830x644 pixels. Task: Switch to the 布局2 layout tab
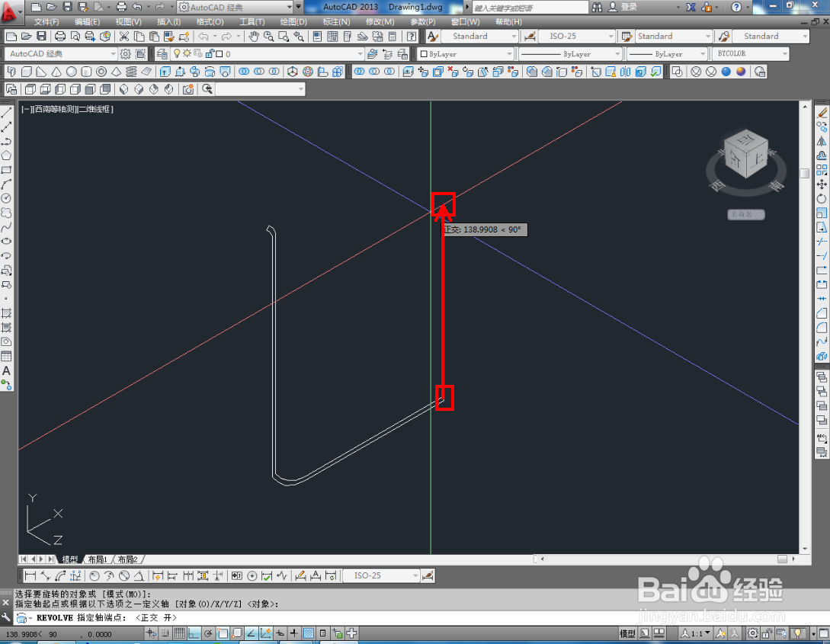click(x=127, y=559)
